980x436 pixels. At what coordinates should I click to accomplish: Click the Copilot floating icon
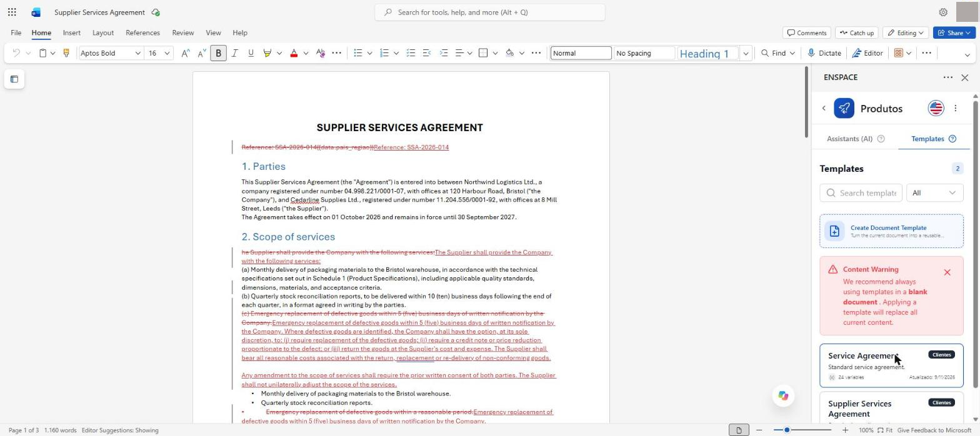(783, 395)
